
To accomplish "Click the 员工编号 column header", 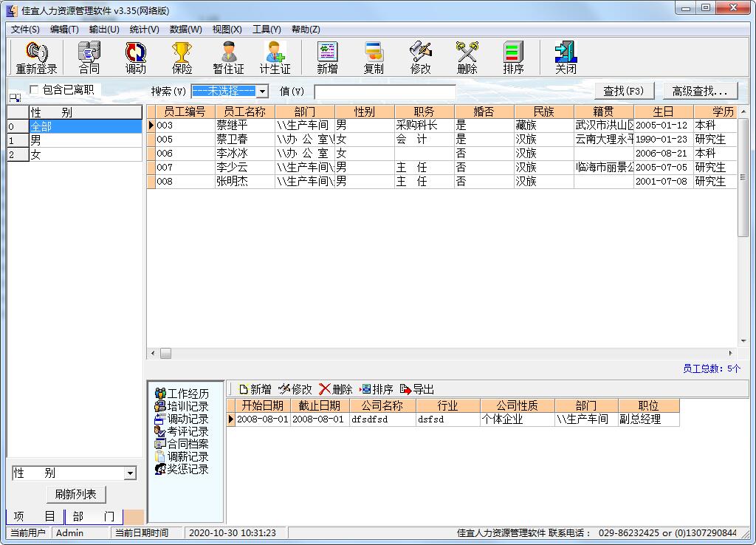I will tap(185, 112).
